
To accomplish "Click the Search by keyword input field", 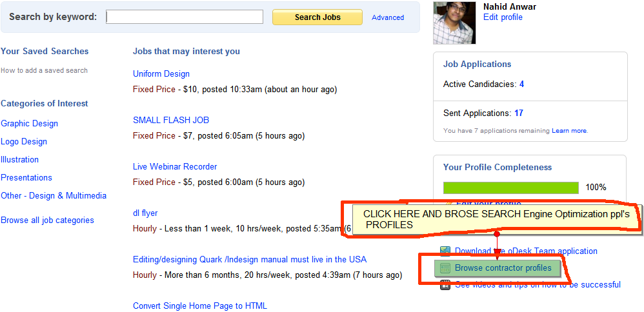I will [x=185, y=17].
